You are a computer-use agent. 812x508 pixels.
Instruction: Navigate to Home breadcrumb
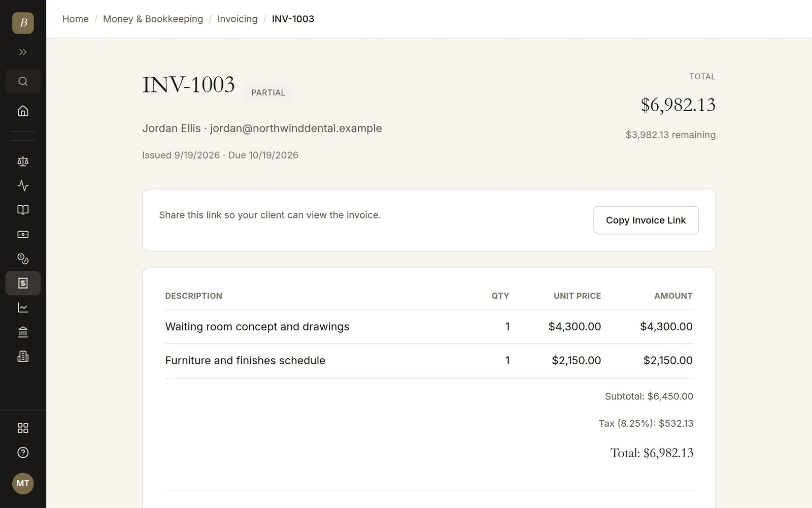(76, 19)
